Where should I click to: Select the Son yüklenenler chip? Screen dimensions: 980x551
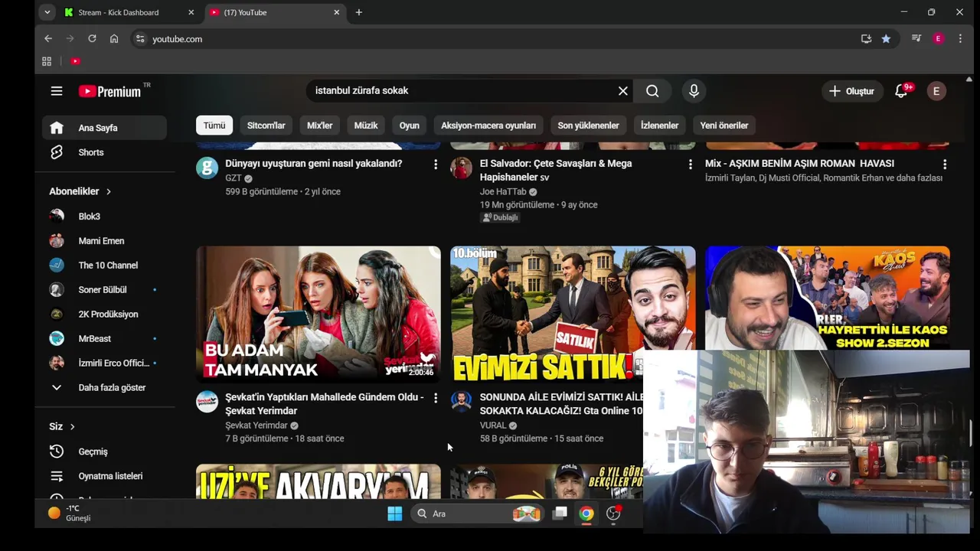(588, 126)
